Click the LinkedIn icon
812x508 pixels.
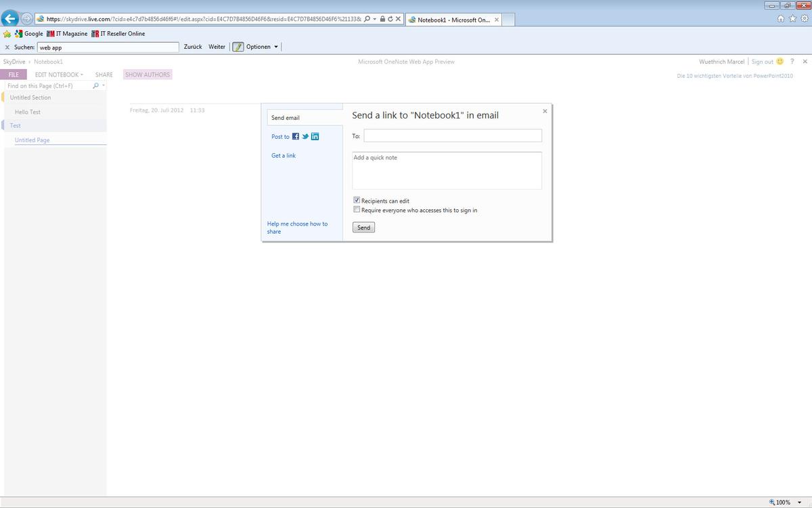315,136
